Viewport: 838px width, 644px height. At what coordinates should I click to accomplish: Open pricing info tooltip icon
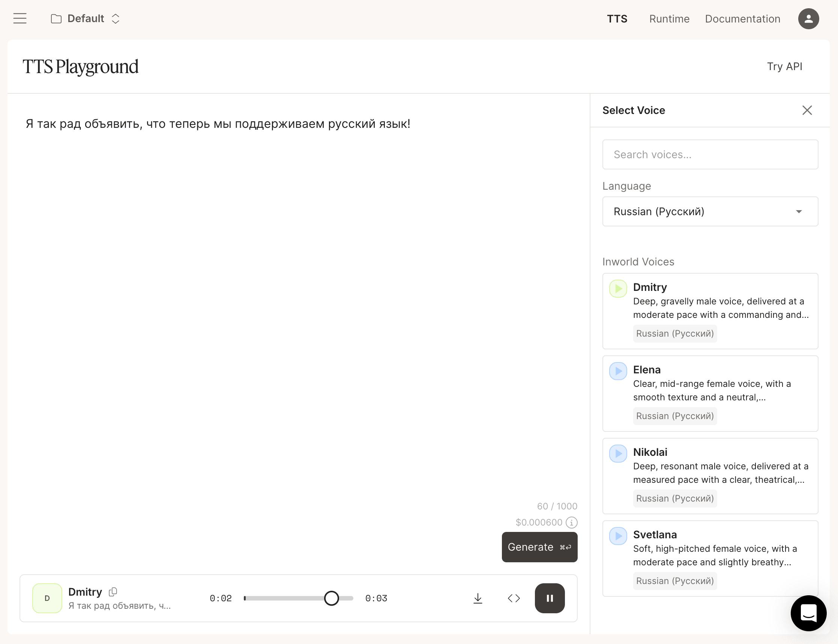571,523
